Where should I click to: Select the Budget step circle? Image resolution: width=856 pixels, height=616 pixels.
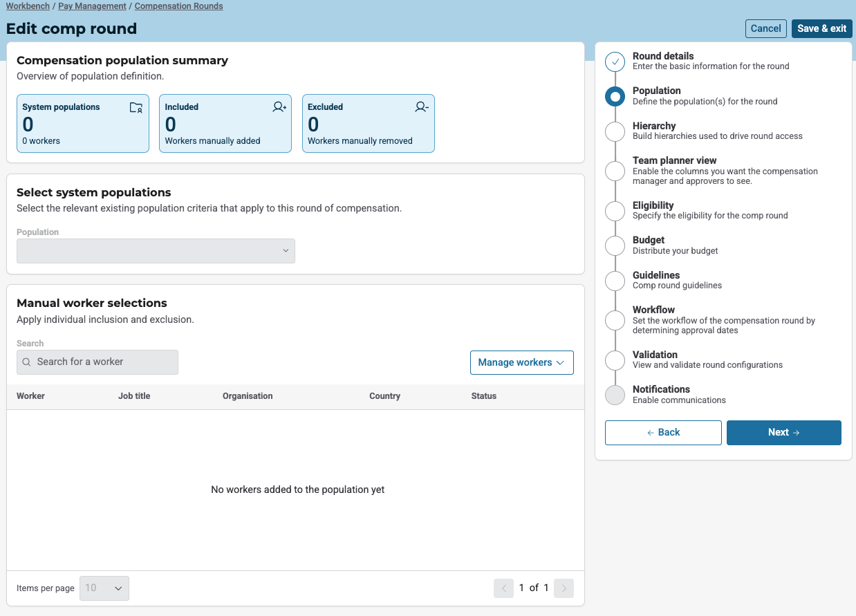coord(615,245)
